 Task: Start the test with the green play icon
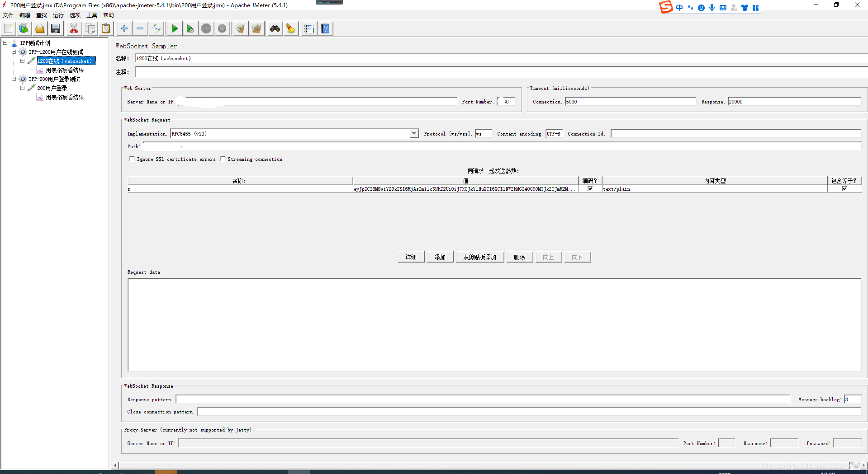tap(175, 29)
